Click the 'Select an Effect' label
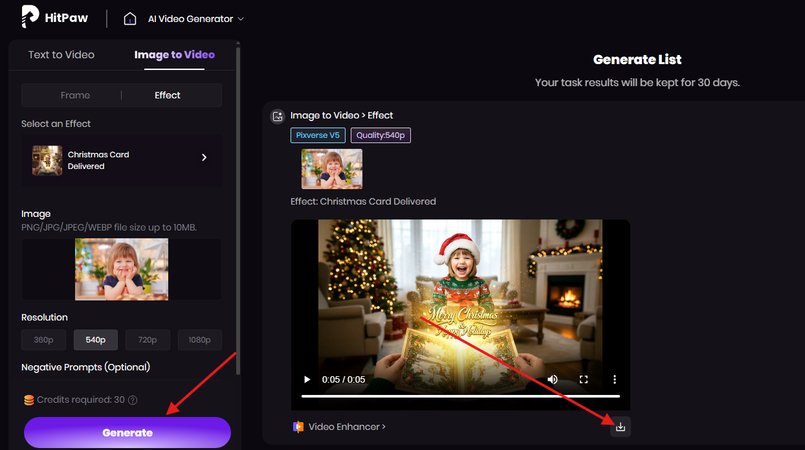 (x=56, y=124)
